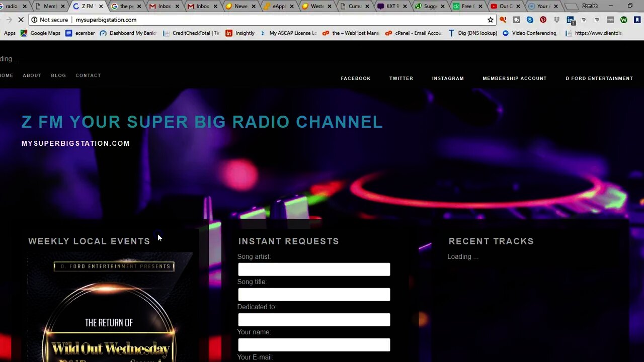Open the BLOG page in site menu
This screenshot has width=644, height=362.
point(58,75)
